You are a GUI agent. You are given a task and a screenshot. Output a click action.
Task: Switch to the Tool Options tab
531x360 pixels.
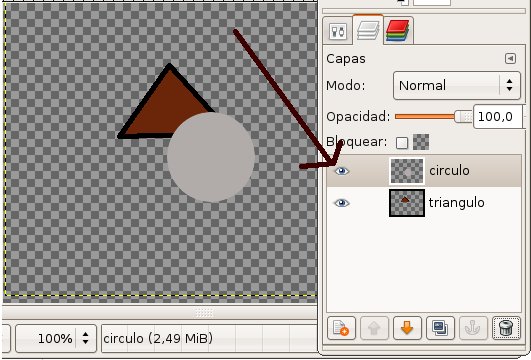338,31
